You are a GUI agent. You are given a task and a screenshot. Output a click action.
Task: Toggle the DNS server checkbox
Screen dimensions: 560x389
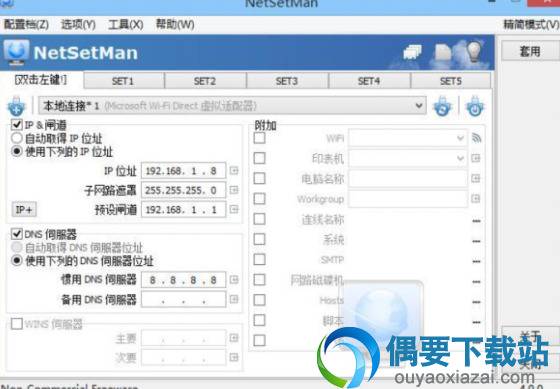point(17,234)
